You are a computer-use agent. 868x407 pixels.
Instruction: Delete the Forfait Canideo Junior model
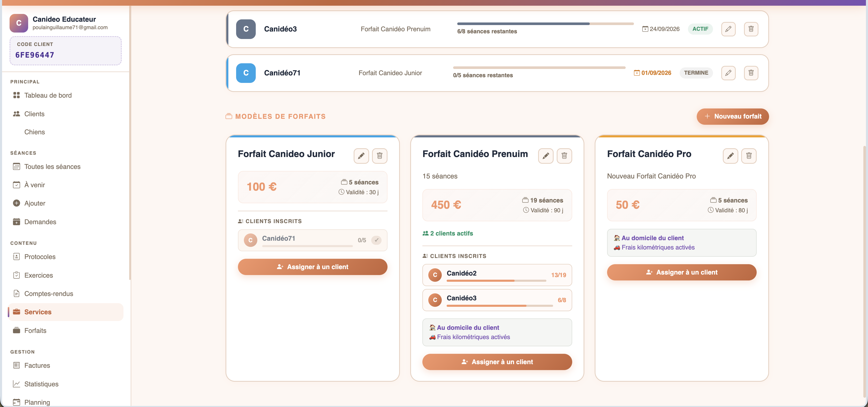[379, 156]
